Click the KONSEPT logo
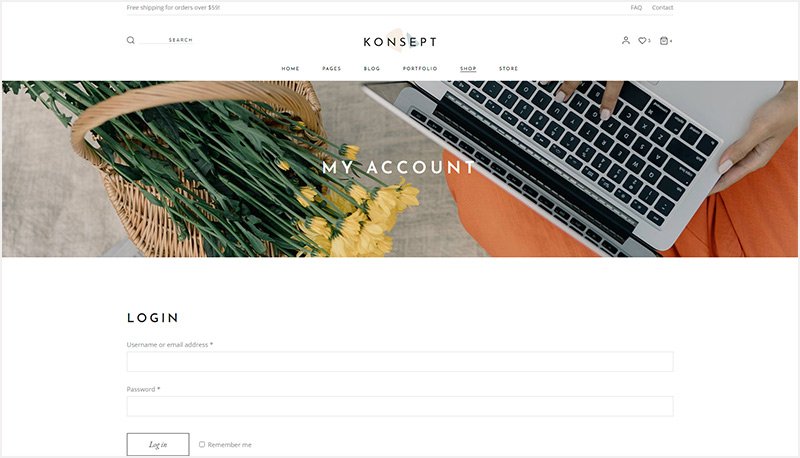The height and width of the screenshot is (458, 800). tap(400, 41)
